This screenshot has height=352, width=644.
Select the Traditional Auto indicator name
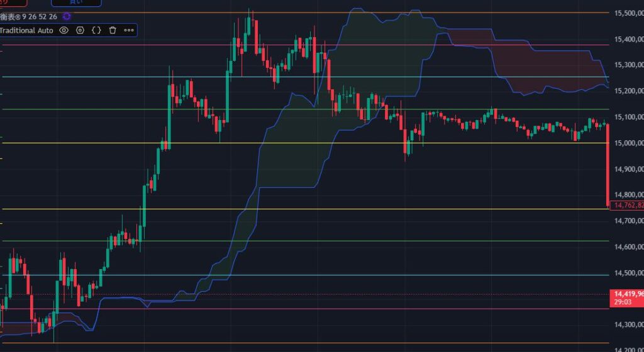26,30
